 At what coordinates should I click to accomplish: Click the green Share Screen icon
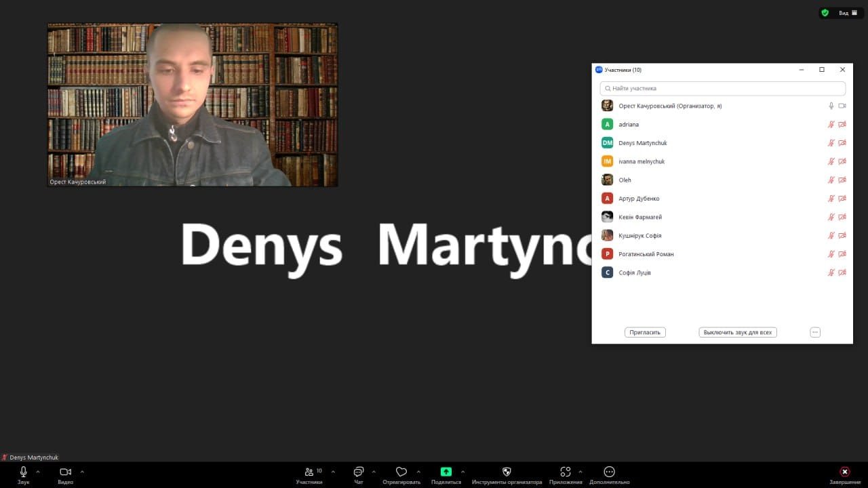click(x=446, y=472)
